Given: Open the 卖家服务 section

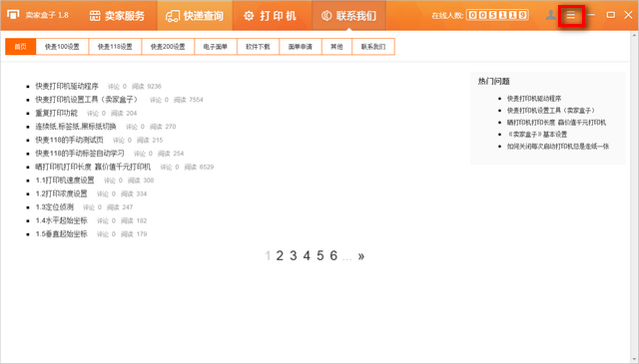Looking at the screenshot, I should (x=118, y=16).
